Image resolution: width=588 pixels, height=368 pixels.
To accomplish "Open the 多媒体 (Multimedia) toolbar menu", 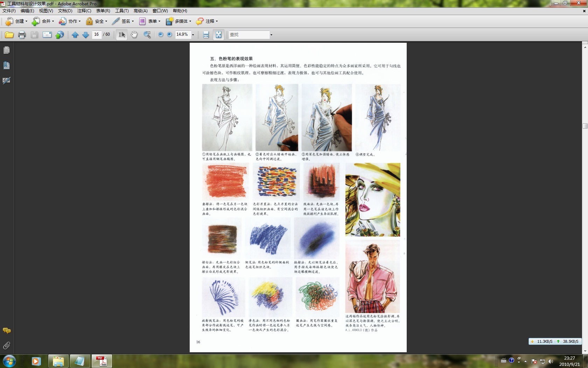I will [178, 21].
